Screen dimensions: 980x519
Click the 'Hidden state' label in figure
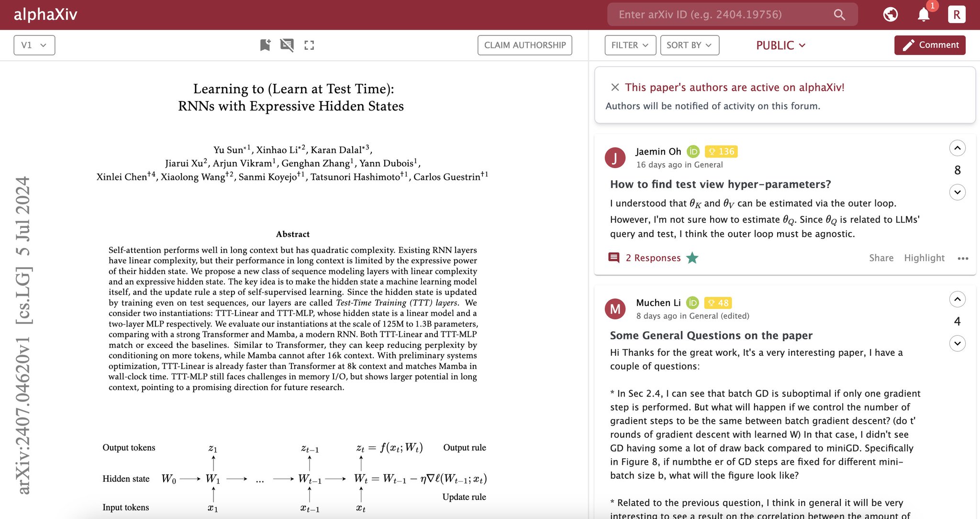[x=126, y=479]
